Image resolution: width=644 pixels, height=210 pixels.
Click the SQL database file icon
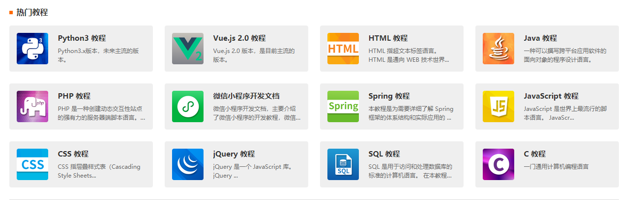[x=343, y=164]
